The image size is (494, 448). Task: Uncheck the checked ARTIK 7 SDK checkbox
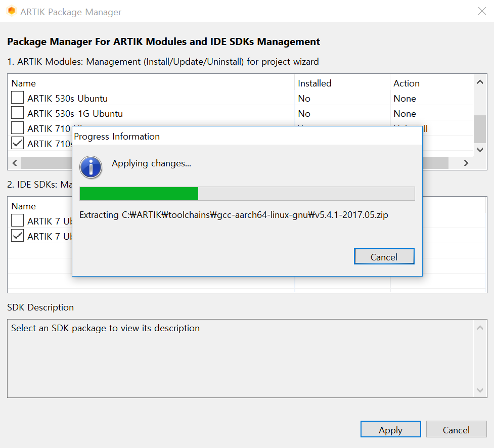click(x=17, y=236)
